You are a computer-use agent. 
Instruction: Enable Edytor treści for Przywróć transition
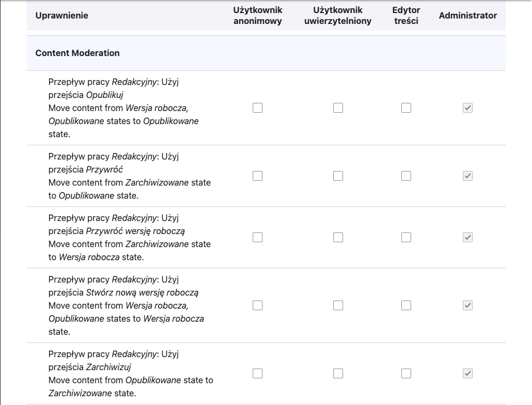point(406,176)
